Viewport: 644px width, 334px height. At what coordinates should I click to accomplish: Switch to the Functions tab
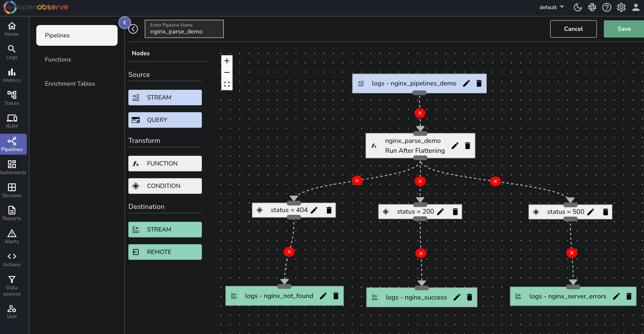click(58, 59)
